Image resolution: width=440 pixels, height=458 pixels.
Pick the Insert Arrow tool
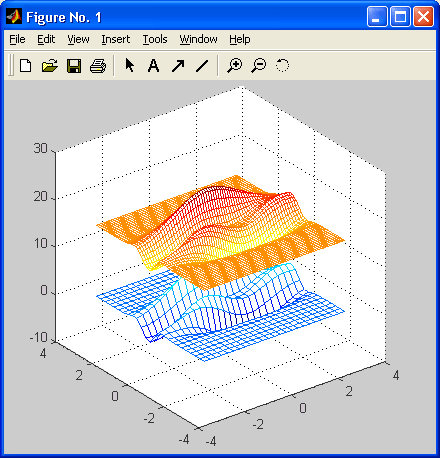click(178, 65)
